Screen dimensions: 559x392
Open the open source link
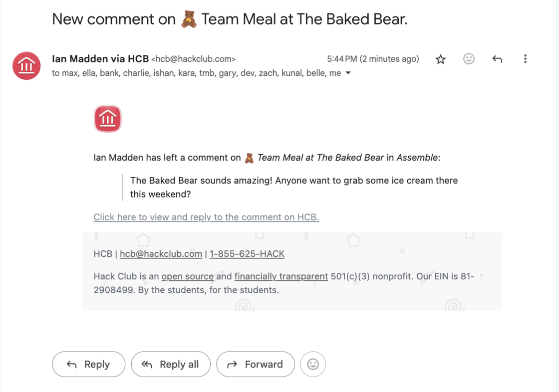click(x=188, y=276)
